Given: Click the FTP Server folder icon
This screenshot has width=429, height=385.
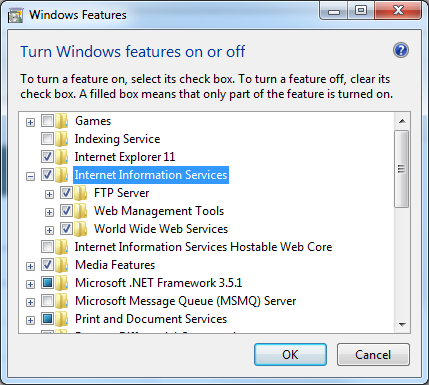Looking at the screenshot, I should pyautogui.click(x=81, y=193).
